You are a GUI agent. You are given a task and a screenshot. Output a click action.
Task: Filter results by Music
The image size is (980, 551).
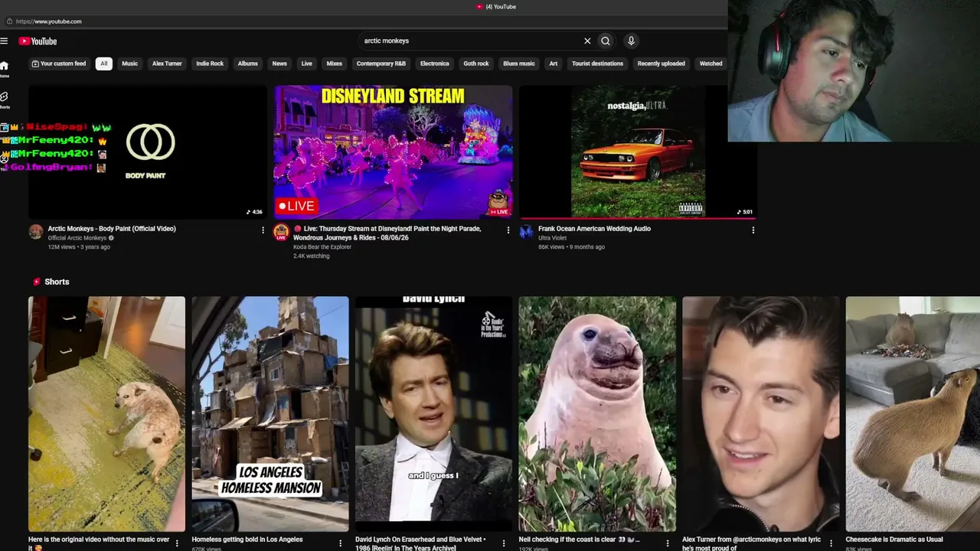click(130, 64)
